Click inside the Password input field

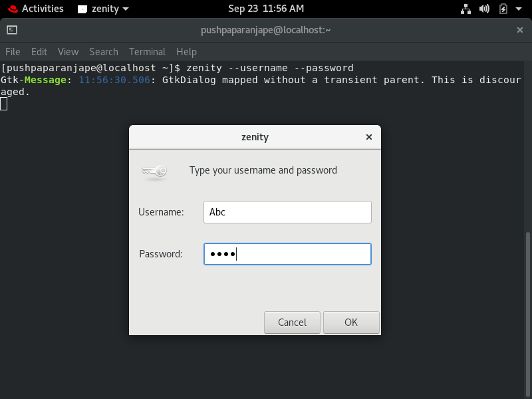click(x=287, y=253)
